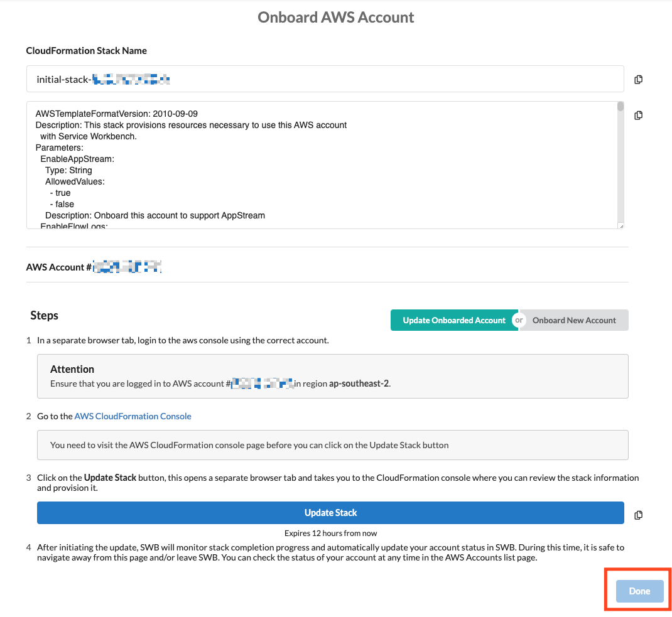
Task: Click the copy icon next to the template box
Action: 638,115
